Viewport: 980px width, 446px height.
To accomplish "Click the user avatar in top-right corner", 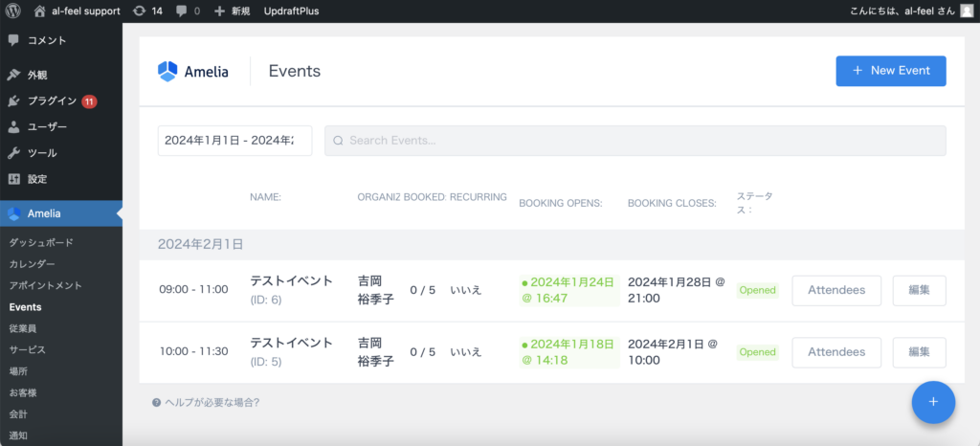I will click(967, 11).
